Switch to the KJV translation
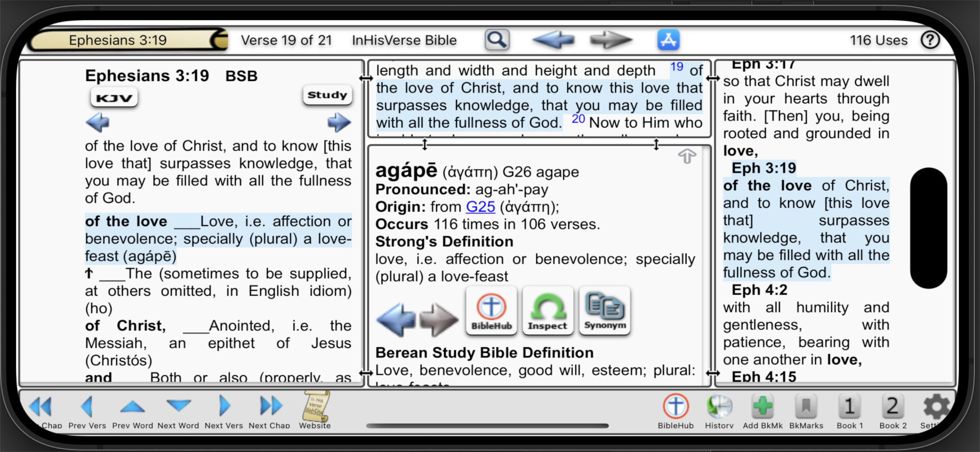Viewport: 980px width, 452px height. [114, 98]
